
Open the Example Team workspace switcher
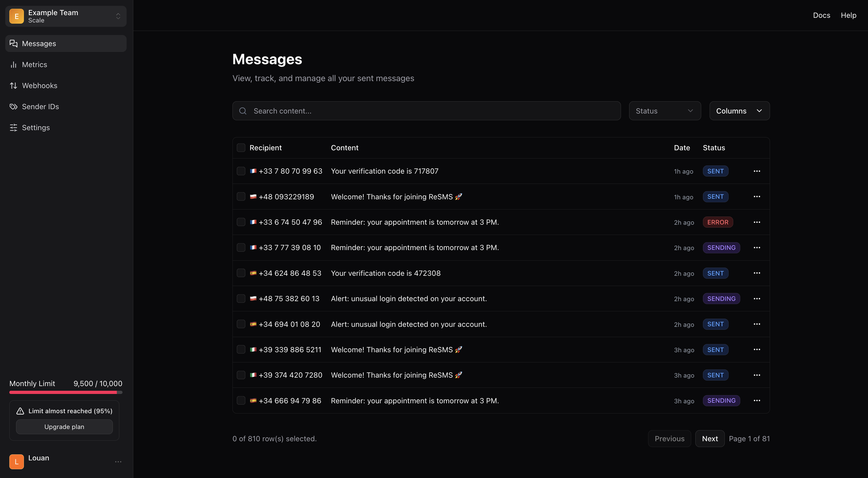[x=118, y=16]
